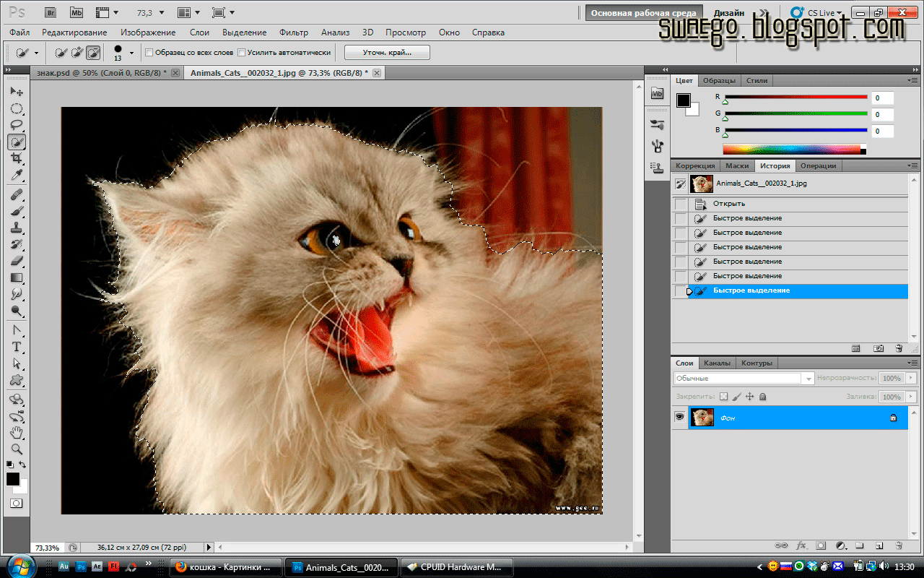Open the Color panel options menu

point(913,80)
